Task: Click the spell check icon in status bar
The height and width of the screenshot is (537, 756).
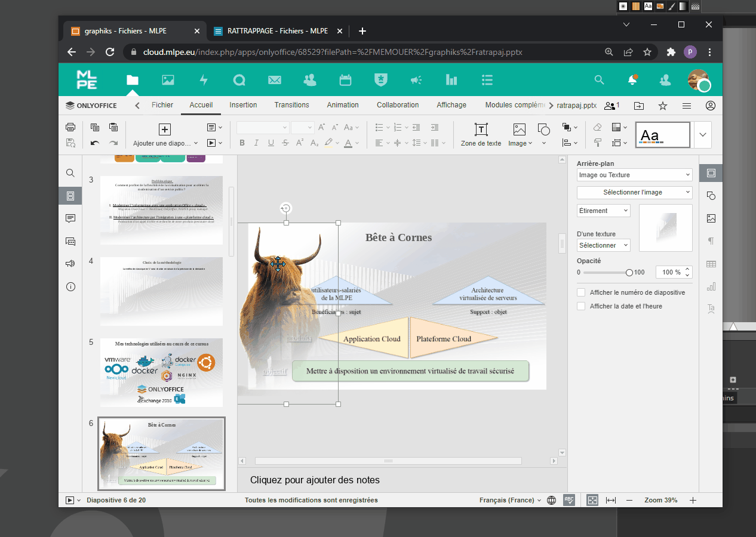Action: 569,500
